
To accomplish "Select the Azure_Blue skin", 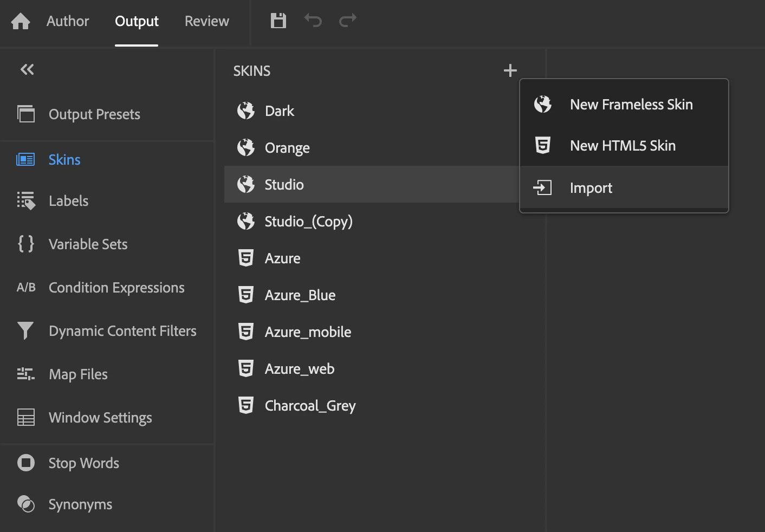I will (300, 295).
